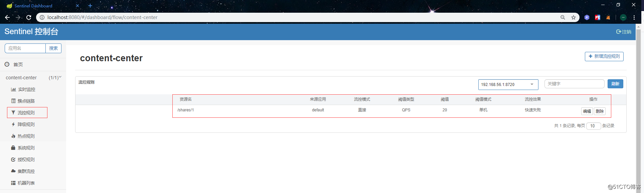644x193 pixels.
Task: Open the 簇点链路 sidebar entry
Action: [26, 101]
